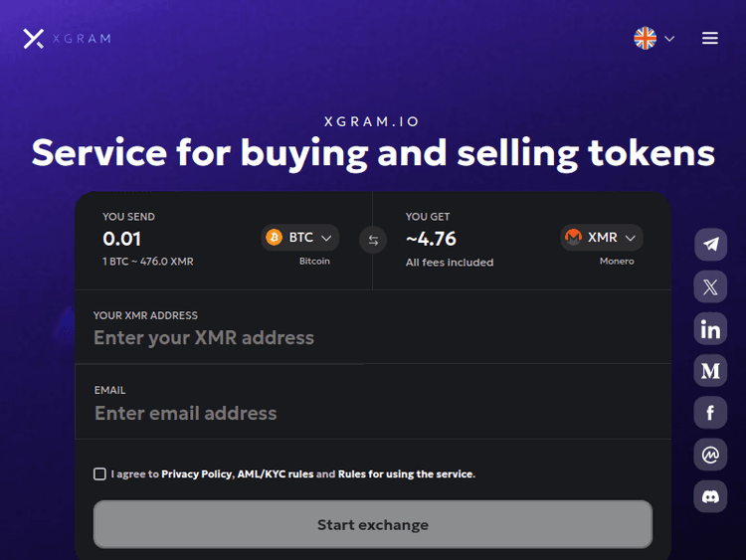This screenshot has height=560, width=746.
Task: Open the Medium social link
Action: 710,371
